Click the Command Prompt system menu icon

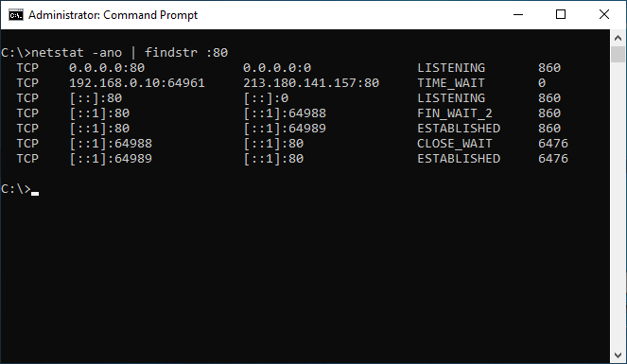[x=16, y=15]
